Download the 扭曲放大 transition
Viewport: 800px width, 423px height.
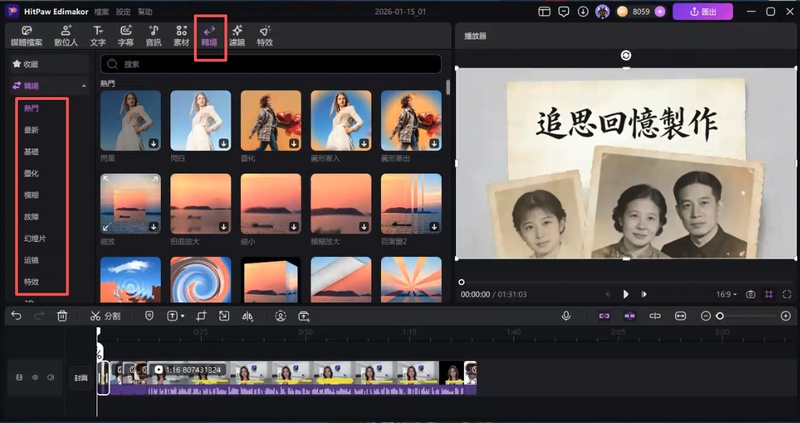coord(223,227)
